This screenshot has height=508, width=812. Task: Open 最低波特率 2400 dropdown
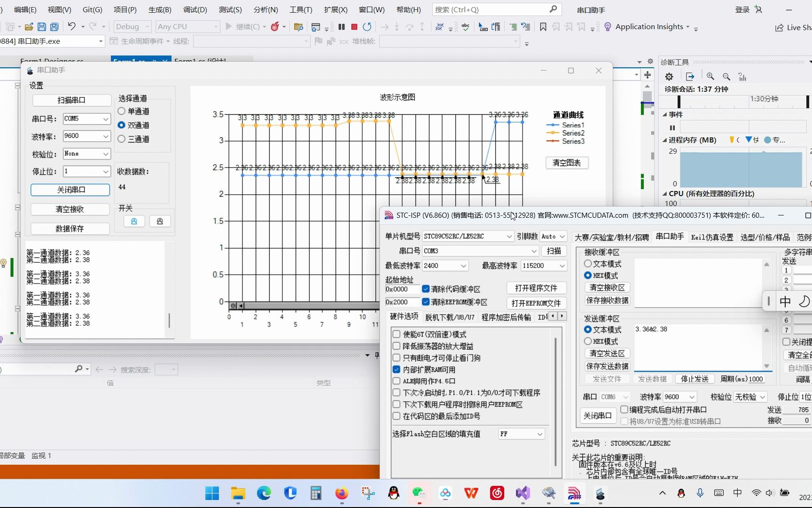(463, 266)
